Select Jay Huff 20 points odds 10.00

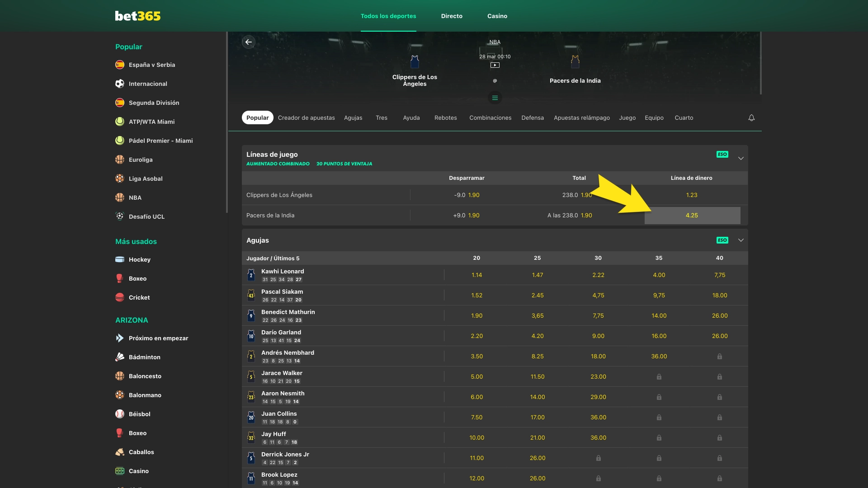click(477, 437)
